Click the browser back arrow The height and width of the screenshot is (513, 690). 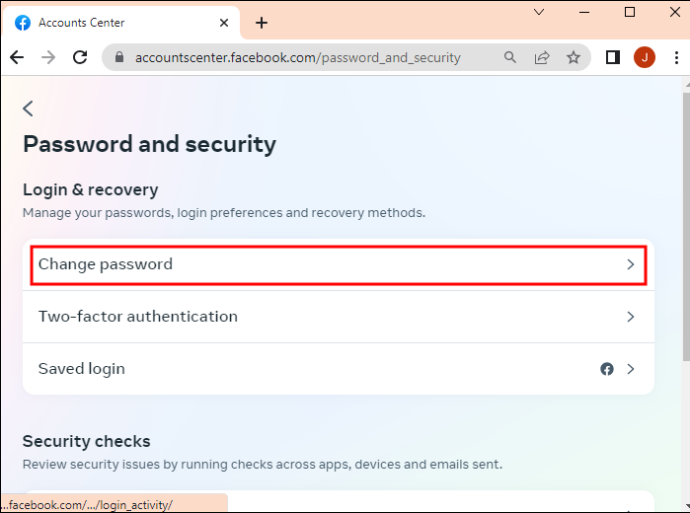(17, 57)
